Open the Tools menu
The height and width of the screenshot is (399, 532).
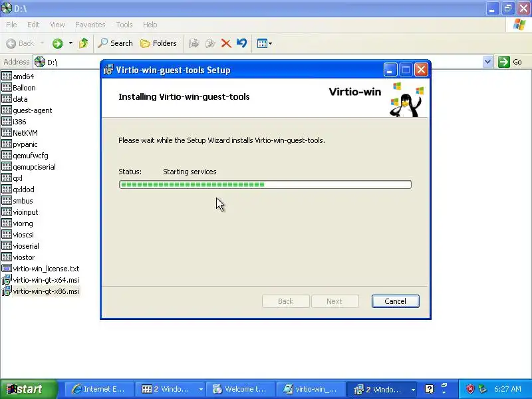click(x=124, y=25)
